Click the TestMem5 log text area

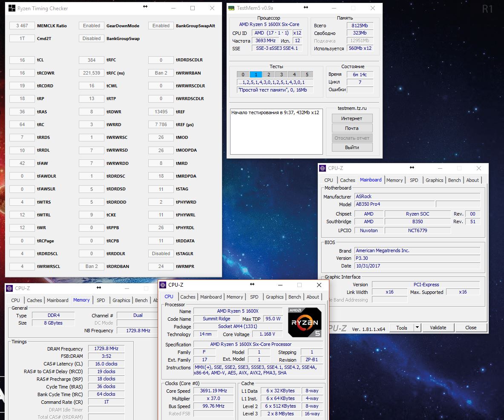point(276,131)
